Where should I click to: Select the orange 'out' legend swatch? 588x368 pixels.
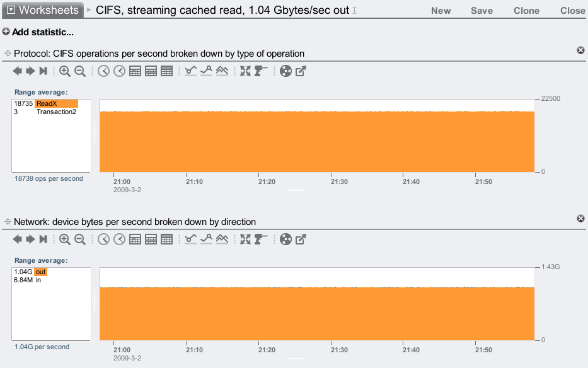(40, 272)
